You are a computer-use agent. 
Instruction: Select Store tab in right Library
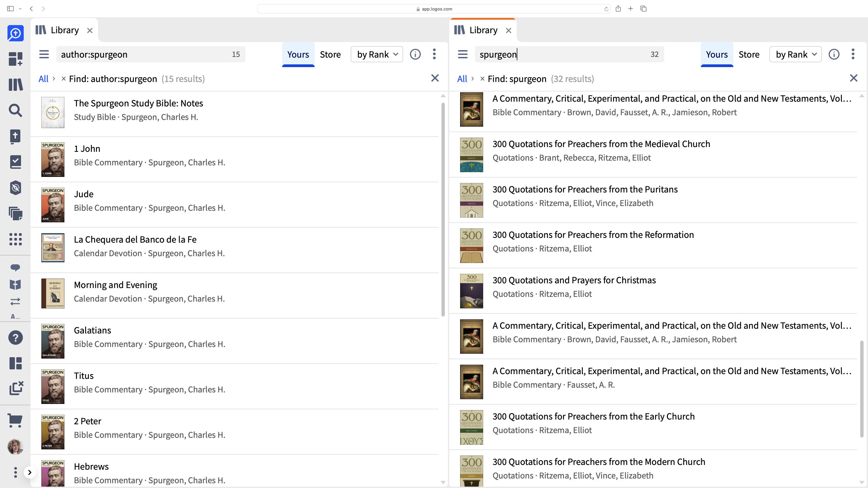pyautogui.click(x=749, y=55)
